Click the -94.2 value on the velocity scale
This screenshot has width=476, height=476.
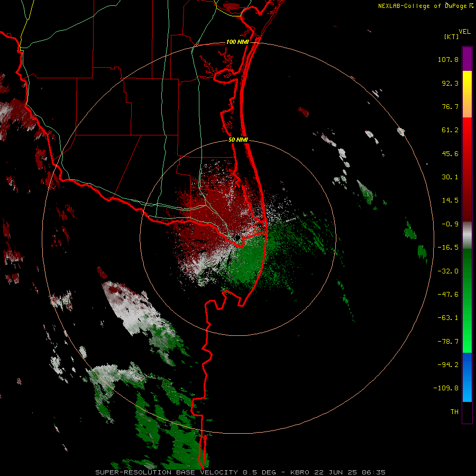pyautogui.click(x=448, y=365)
